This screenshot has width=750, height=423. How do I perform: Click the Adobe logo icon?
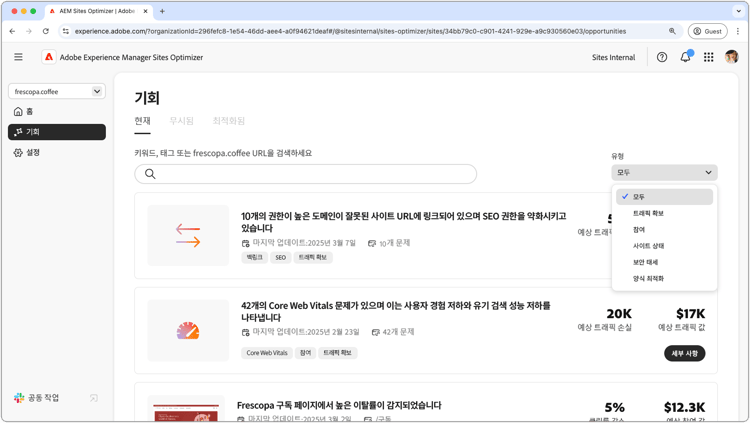49,57
